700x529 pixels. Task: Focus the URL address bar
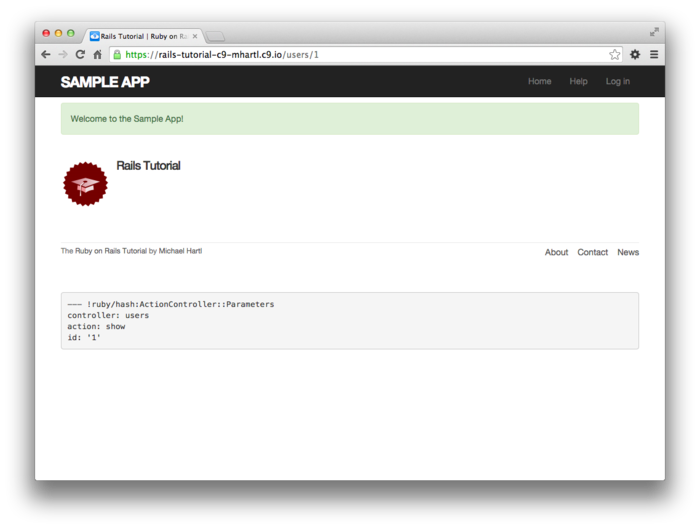click(360, 55)
